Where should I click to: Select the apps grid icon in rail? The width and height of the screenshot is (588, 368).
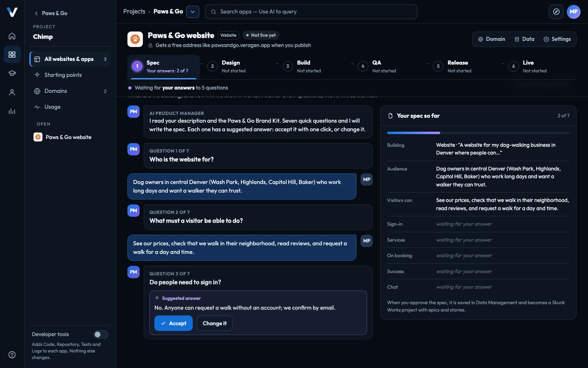point(12,54)
